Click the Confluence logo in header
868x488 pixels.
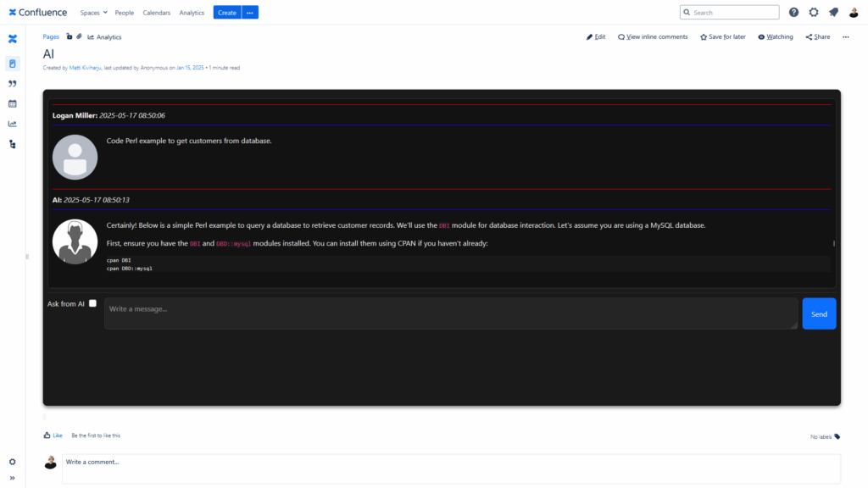pos(37,12)
